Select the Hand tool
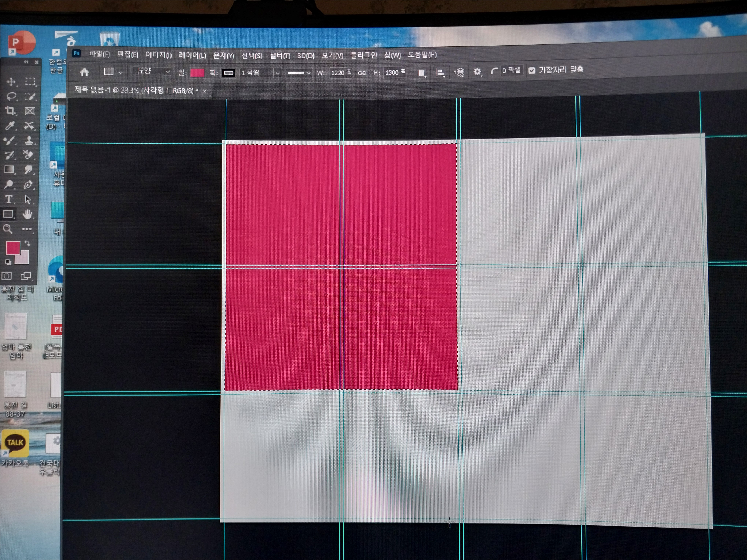The height and width of the screenshot is (560, 747). [x=28, y=214]
